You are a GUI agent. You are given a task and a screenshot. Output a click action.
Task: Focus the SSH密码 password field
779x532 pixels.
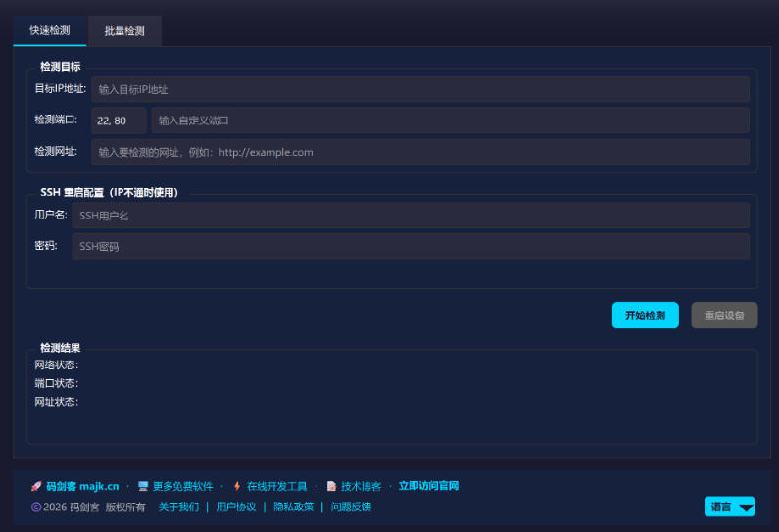pyautogui.click(x=411, y=246)
